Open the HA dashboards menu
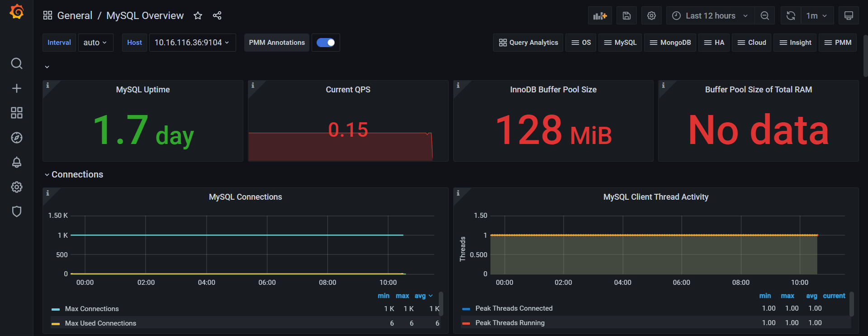Viewport: 868px width, 336px height. click(714, 43)
